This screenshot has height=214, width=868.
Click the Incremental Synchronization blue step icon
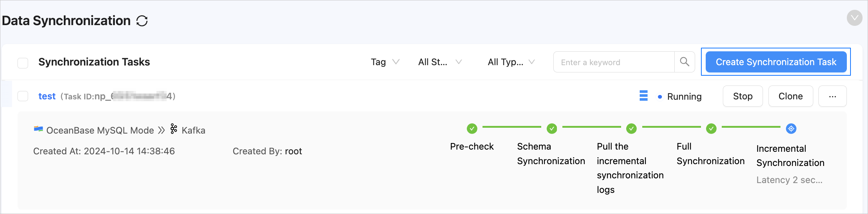(791, 128)
